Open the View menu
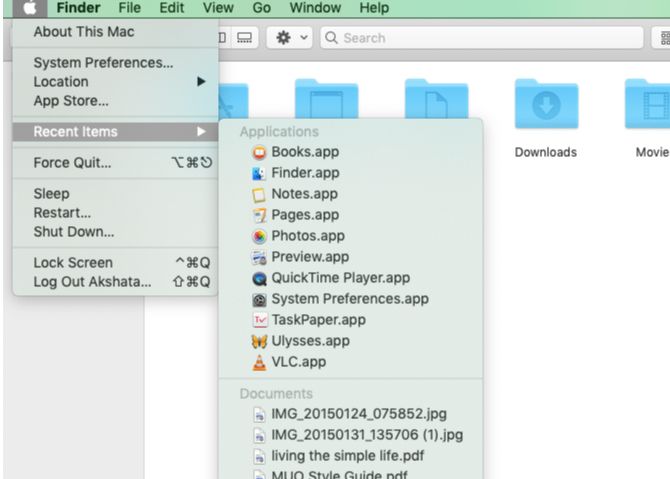 pyautogui.click(x=218, y=8)
